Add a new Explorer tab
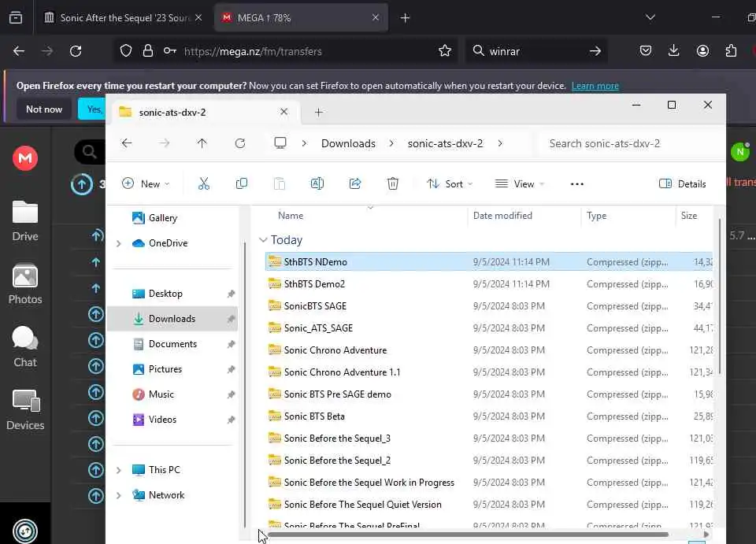 pyautogui.click(x=318, y=113)
